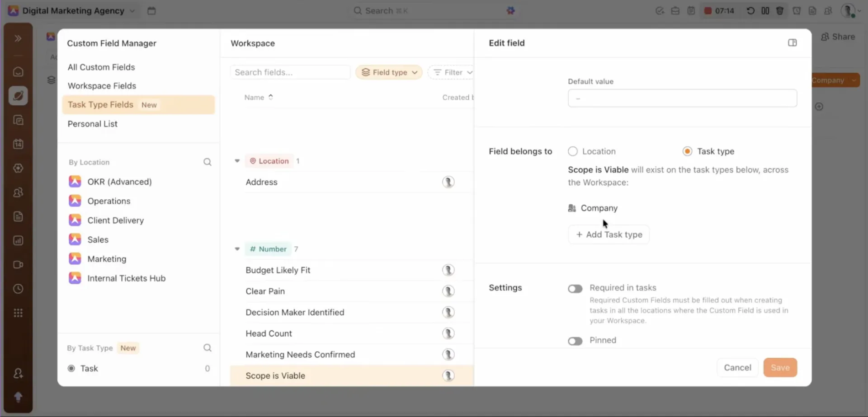
Task: Select the Location radio button
Action: 573,151
